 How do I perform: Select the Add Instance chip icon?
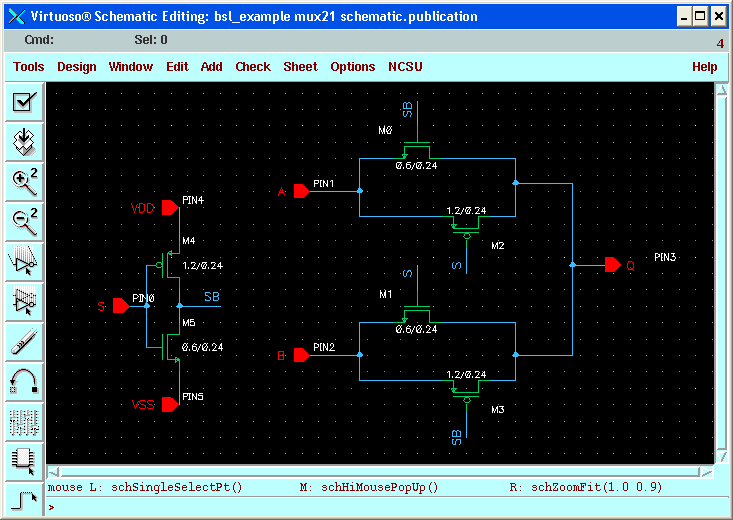pos(24,461)
